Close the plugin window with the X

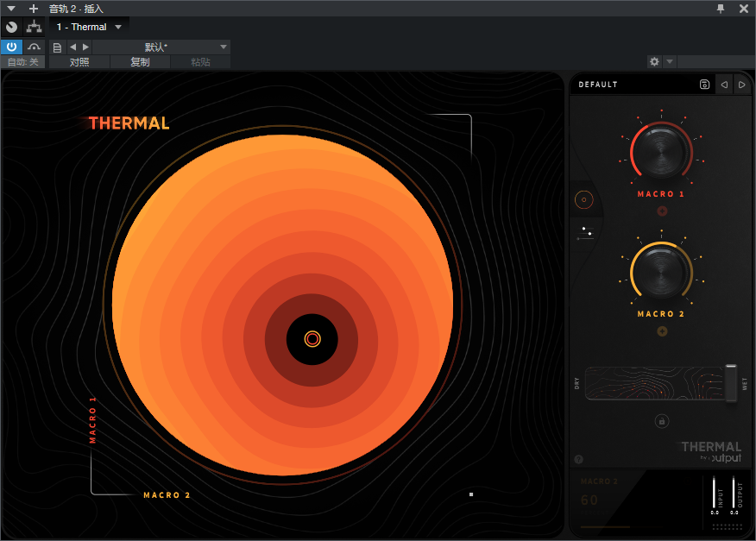click(744, 9)
